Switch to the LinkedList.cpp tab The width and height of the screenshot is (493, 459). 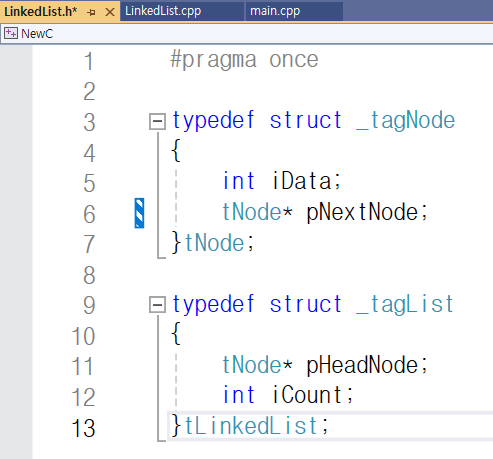click(x=182, y=11)
